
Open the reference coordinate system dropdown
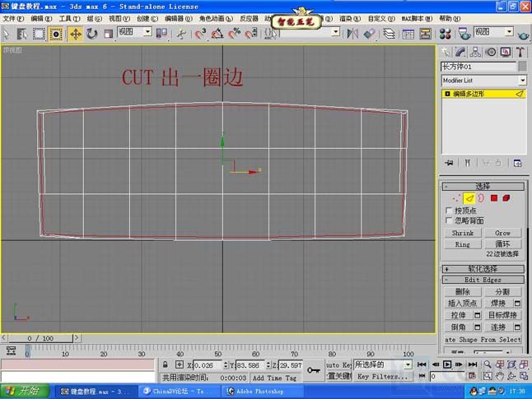[x=147, y=32]
